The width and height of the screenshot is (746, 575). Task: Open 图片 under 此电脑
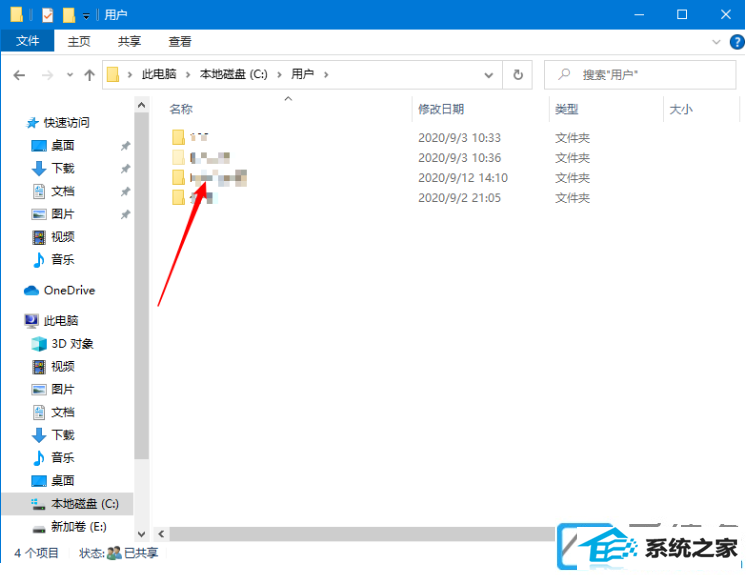63,389
